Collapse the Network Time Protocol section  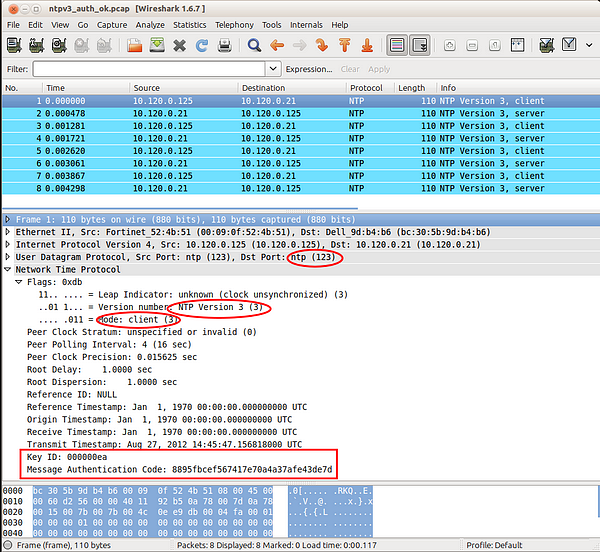point(9,270)
